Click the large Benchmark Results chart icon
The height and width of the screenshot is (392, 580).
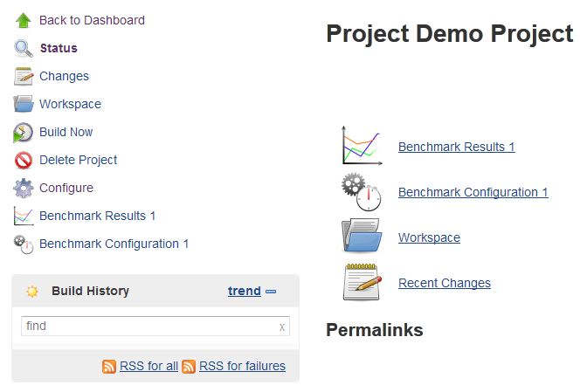362,147
